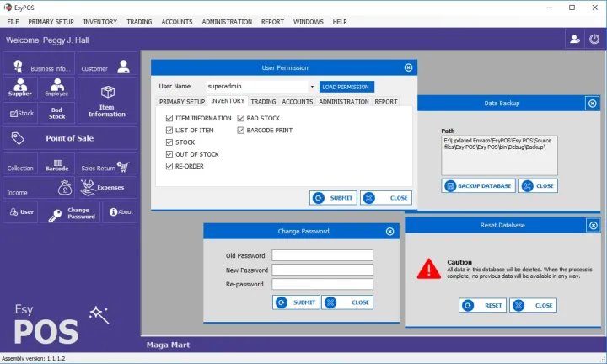Open the Barcode tile
This screenshot has width=607, height=364.
(x=57, y=163)
